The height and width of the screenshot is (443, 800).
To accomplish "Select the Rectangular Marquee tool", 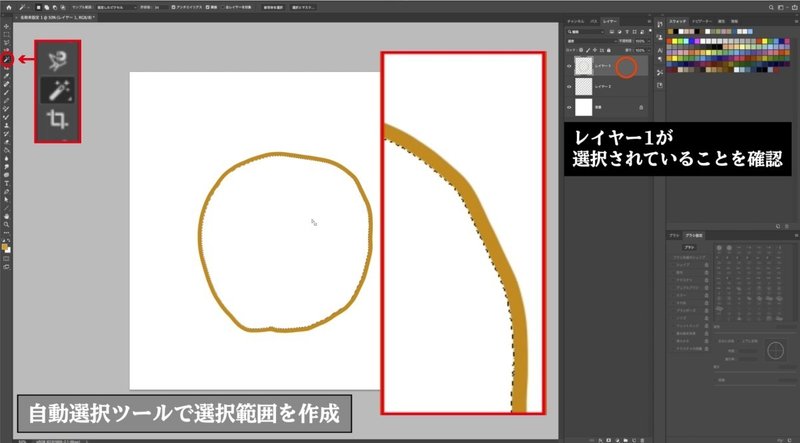I will 7,34.
